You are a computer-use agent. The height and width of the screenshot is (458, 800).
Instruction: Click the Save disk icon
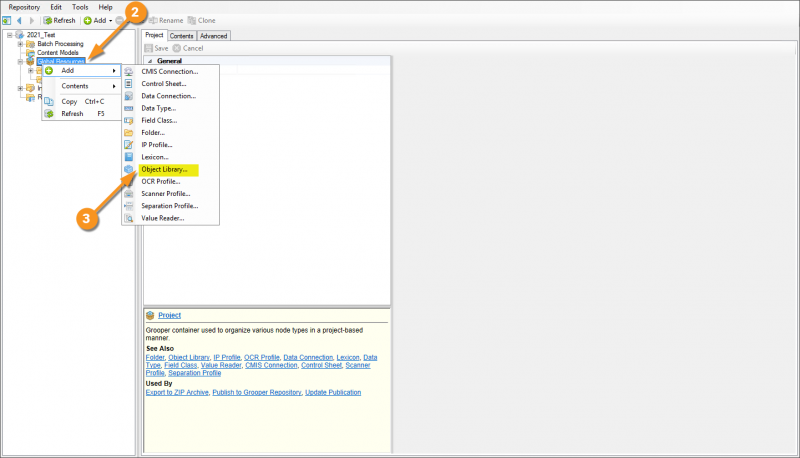point(148,48)
